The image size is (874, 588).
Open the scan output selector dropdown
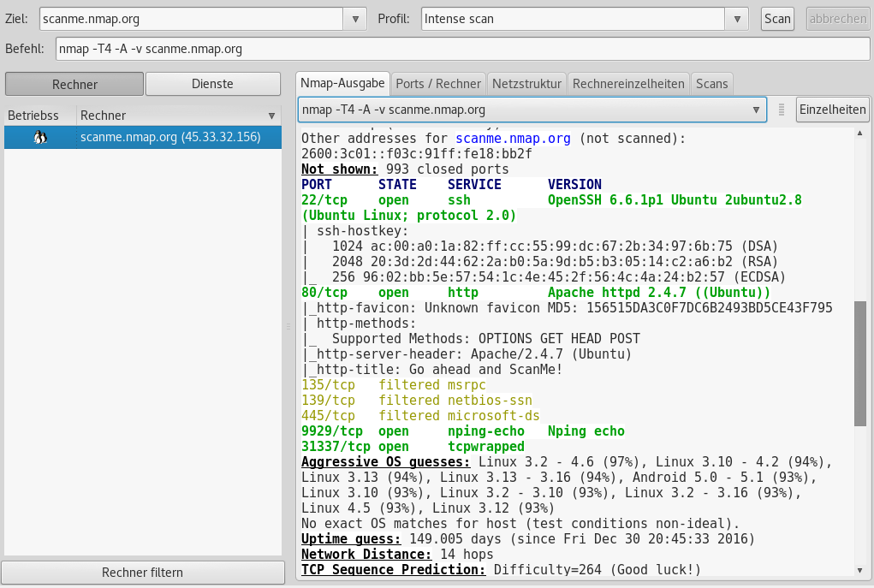click(x=756, y=110)
